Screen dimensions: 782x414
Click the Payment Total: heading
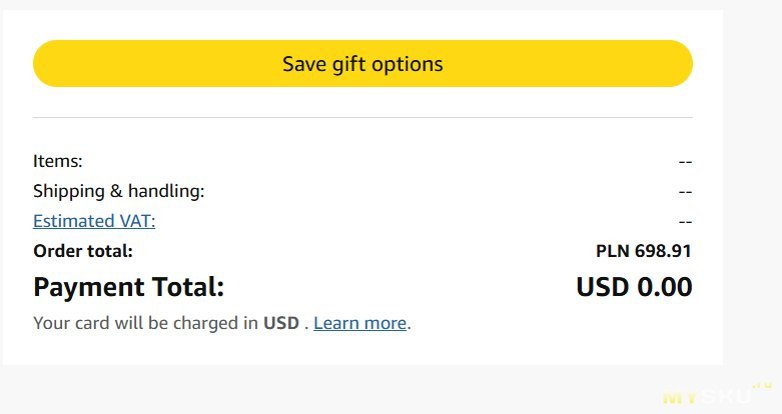tap(128, 287)
